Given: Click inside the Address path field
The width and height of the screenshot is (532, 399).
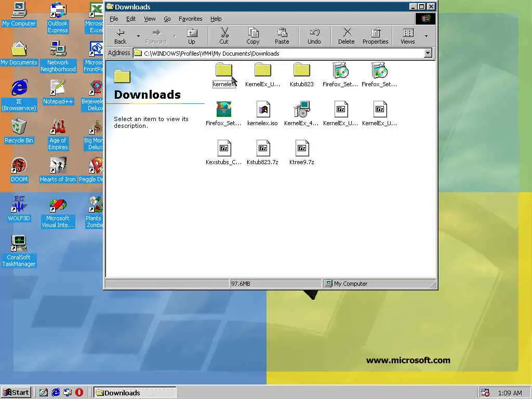Looking at the screenshot, I should click(x=278, y=54).
